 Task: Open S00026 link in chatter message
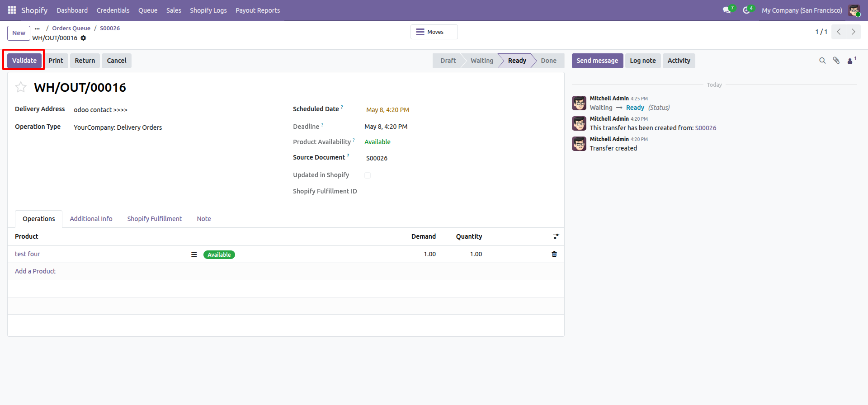tap(706, 128)
